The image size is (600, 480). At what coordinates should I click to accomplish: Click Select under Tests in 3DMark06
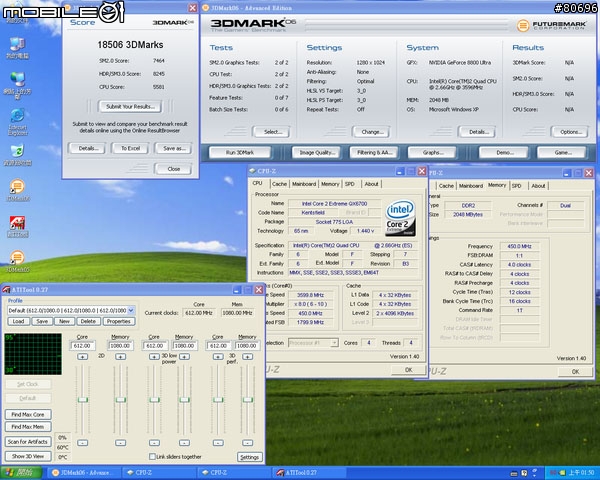272,132
